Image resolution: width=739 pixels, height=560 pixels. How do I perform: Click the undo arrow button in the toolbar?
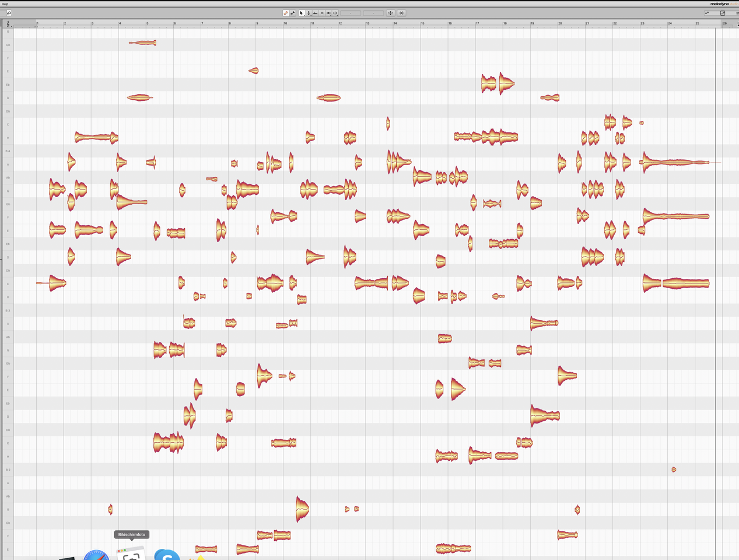coord(9,13)
